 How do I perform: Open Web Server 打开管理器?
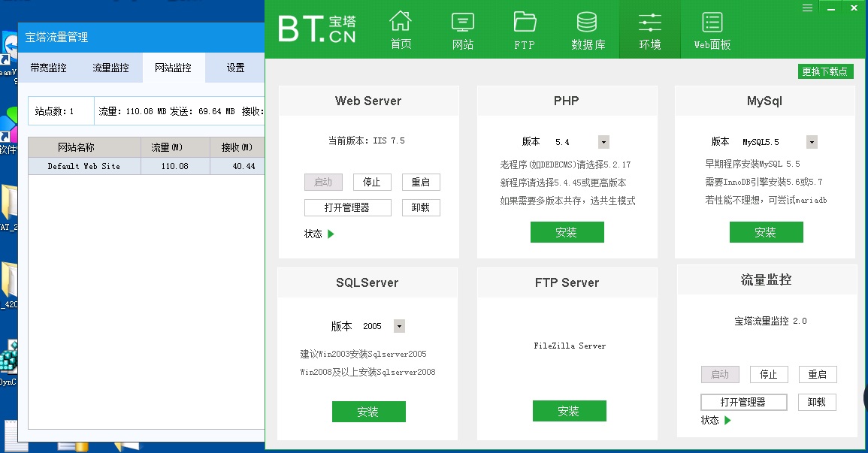pyautogui.click(x=348, y=207)
